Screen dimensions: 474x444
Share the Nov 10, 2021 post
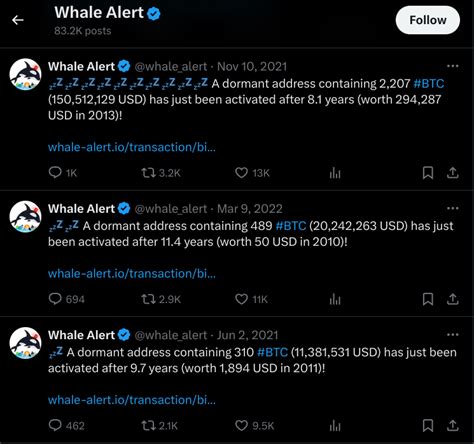(452, 173)
